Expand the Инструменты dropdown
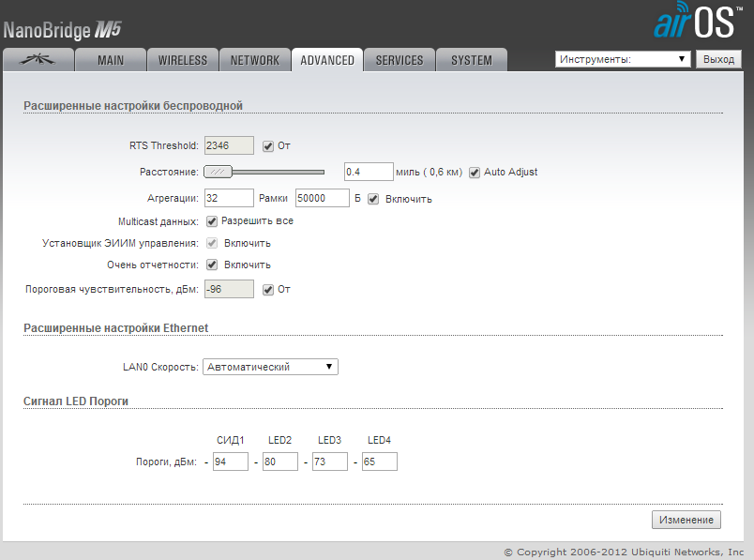Image resolution: width=754 pixels, height=560 pixels. 623,59
